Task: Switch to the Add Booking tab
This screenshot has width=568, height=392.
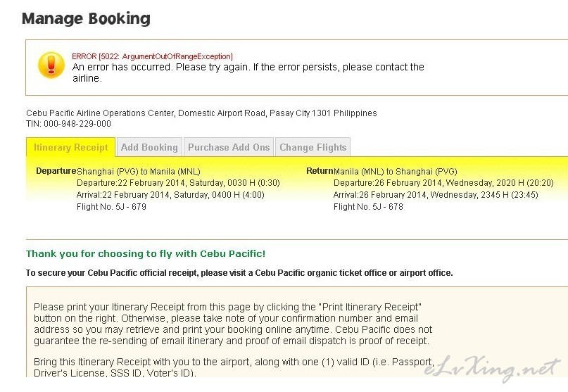Action: tap(149, 147)
